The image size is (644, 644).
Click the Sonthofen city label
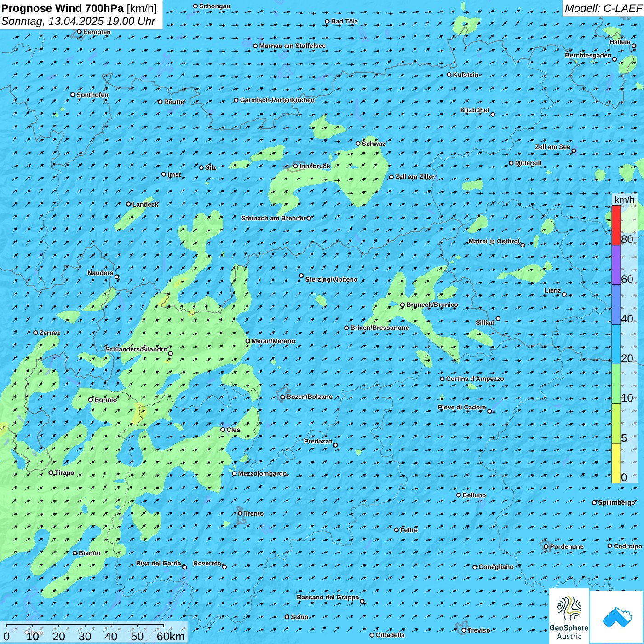coord(92,95)
